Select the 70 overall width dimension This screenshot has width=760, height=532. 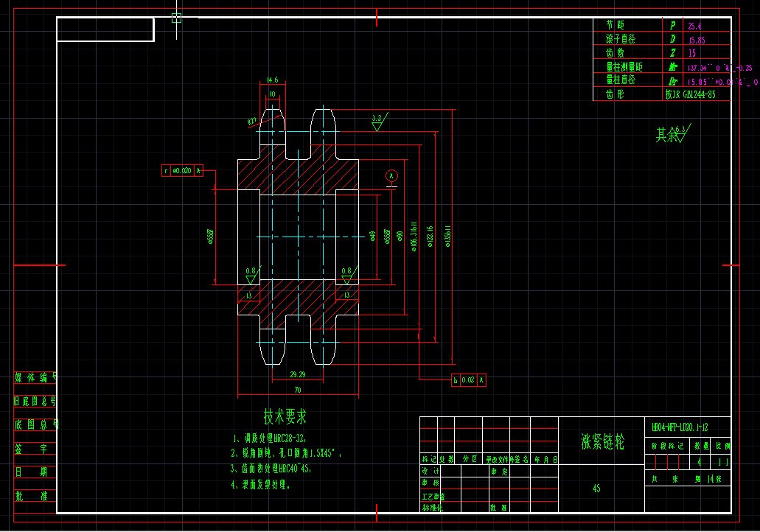298,390
